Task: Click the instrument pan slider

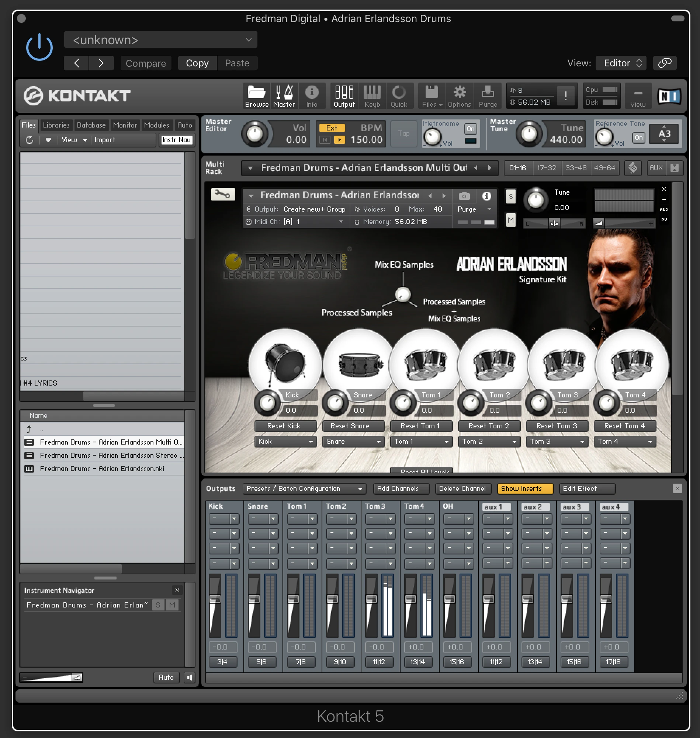Action: 554,224
